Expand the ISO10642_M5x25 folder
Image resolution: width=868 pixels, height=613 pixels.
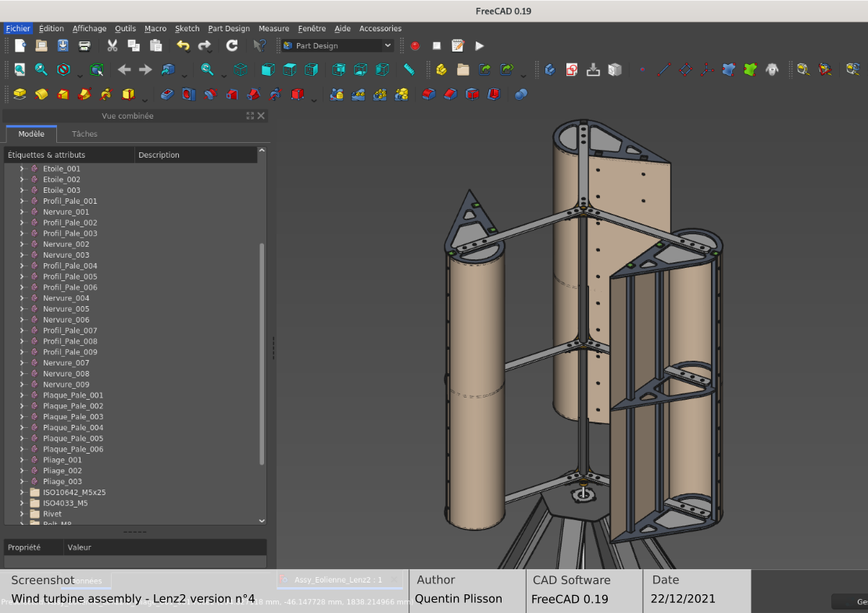(x=22, y=493)
